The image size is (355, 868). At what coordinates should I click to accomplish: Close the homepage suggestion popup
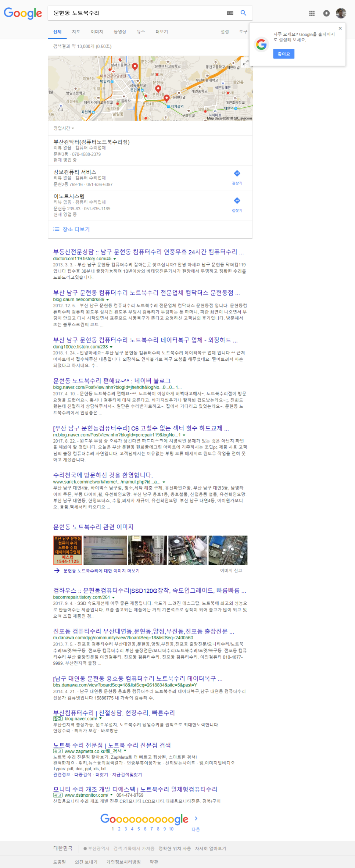[x=340, y=28]
